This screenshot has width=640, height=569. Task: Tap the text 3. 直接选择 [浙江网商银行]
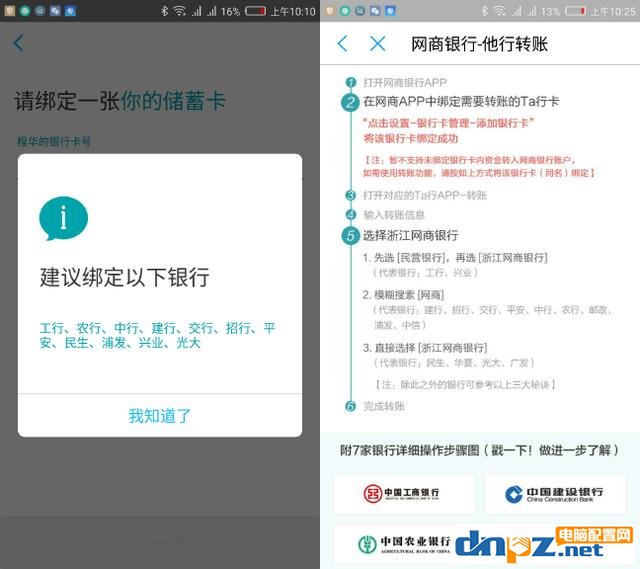424,348
